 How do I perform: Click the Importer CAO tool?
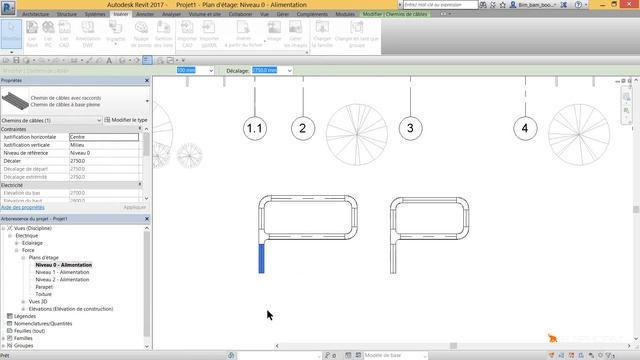click(187, 34)
